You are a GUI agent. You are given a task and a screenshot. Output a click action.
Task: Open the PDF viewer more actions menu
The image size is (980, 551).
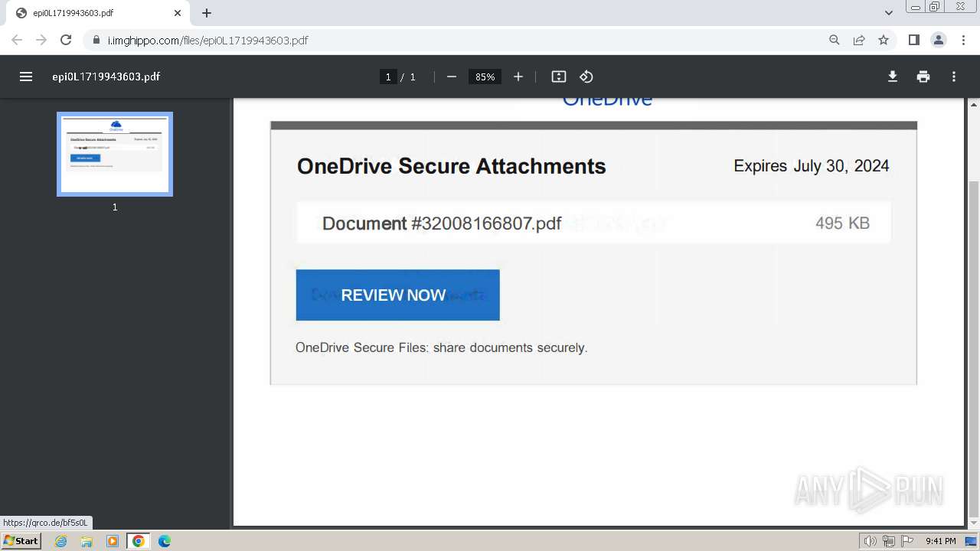tap(954, 77)
